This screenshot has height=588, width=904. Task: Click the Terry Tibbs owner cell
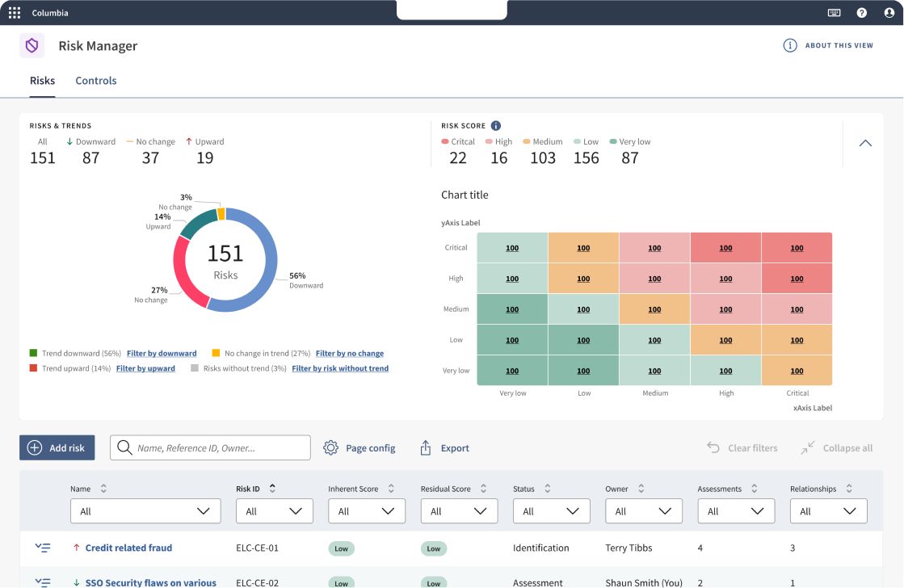coord(629,548)
